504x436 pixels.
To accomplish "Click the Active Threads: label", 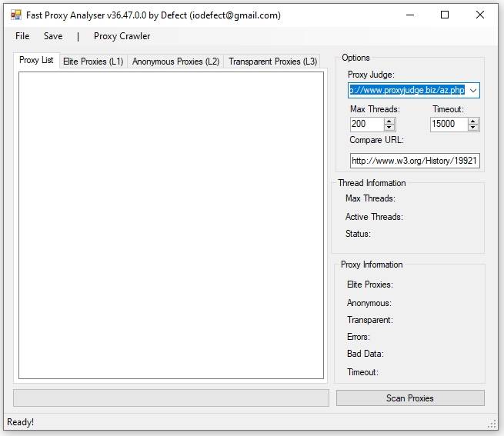I will [x=374, y=217].
